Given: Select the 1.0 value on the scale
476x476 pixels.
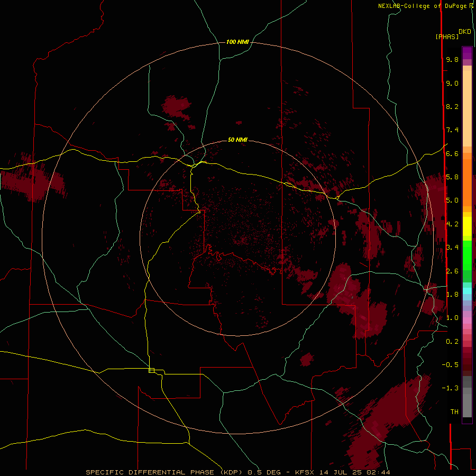Looking at the screenshot, I should (452, 318).
